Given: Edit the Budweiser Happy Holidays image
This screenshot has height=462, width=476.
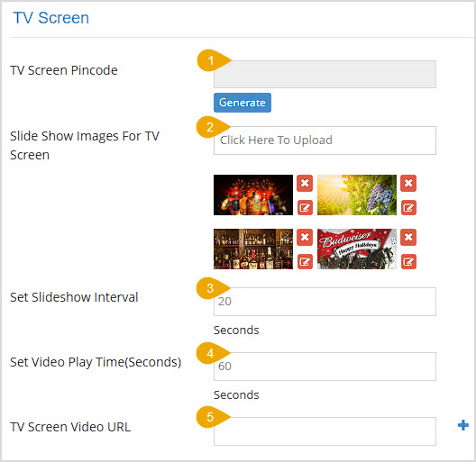Looking at the screenshot, I should coord(408,261).
